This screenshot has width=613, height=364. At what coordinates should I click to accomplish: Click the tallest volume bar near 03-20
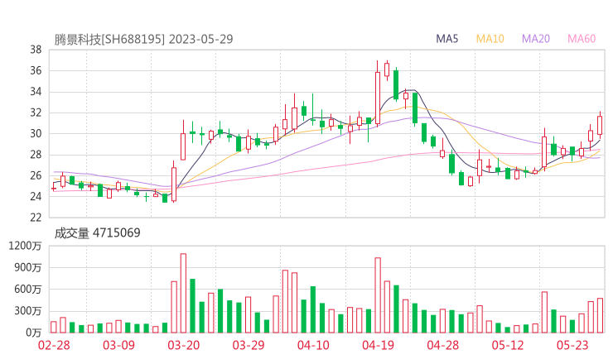(183, 294)
